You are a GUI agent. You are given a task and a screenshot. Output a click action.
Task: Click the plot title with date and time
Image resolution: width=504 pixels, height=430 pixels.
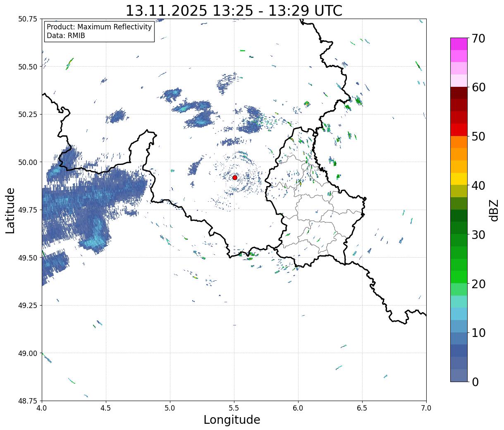click(234, 10)
